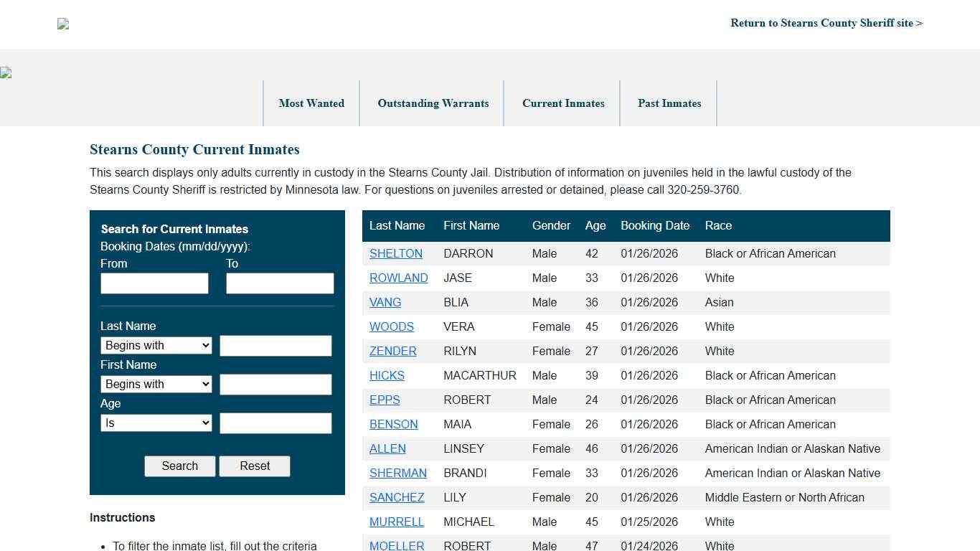
Task: View details for inmate VANG
Action: 385,302
